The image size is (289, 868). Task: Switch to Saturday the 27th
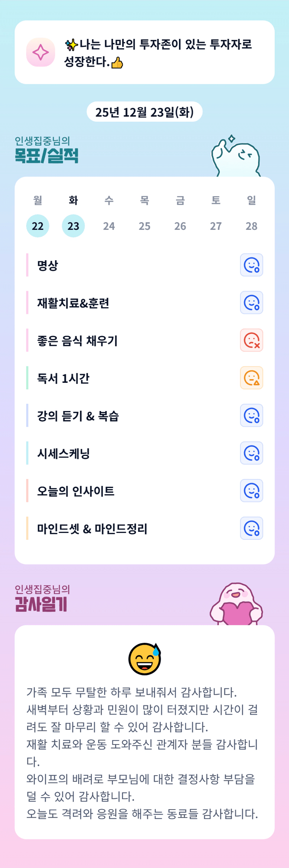pyautogui.click(x=216, y=226)
